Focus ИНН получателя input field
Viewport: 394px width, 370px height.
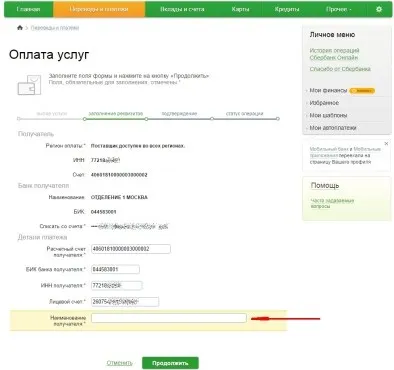117,286
